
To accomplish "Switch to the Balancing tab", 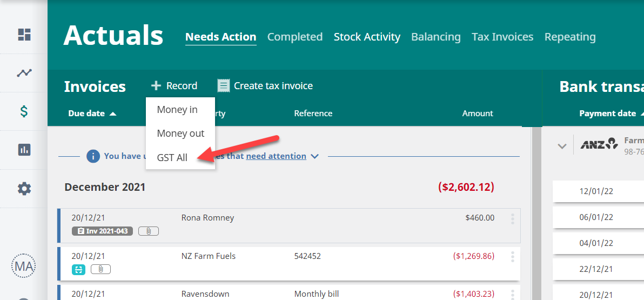I will 436,37.
